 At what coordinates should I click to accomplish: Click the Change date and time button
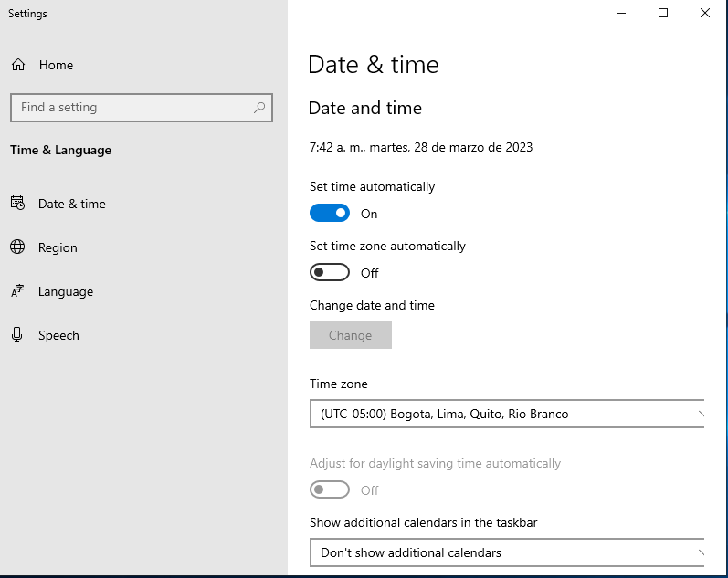pyautogui.click(x=351, y=335)
